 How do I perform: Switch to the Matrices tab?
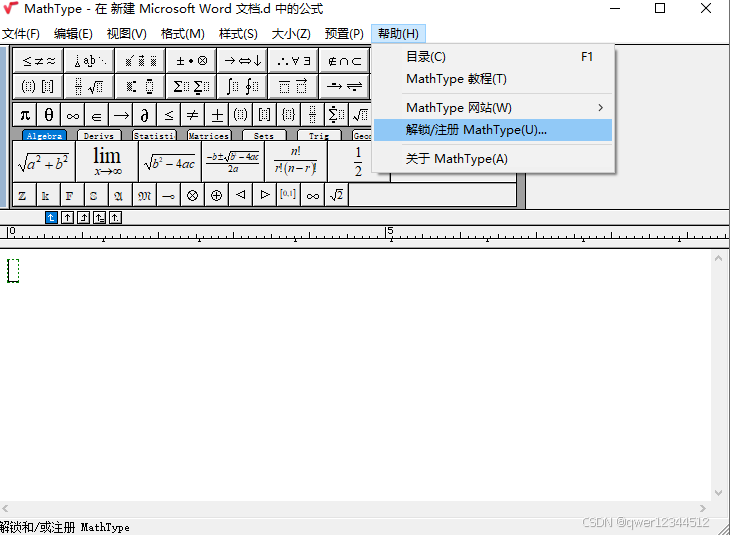point(209,135)
